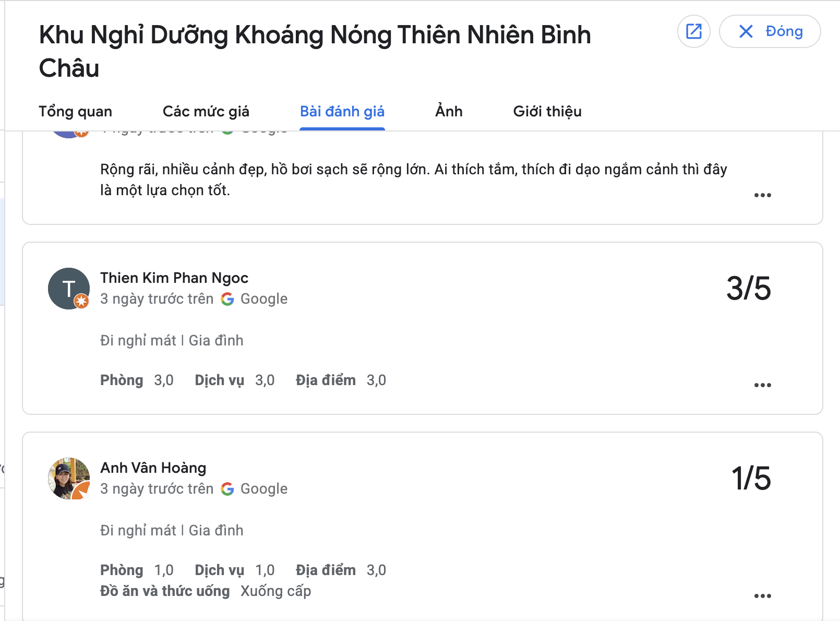Click the 3/5 rating score

749,289
